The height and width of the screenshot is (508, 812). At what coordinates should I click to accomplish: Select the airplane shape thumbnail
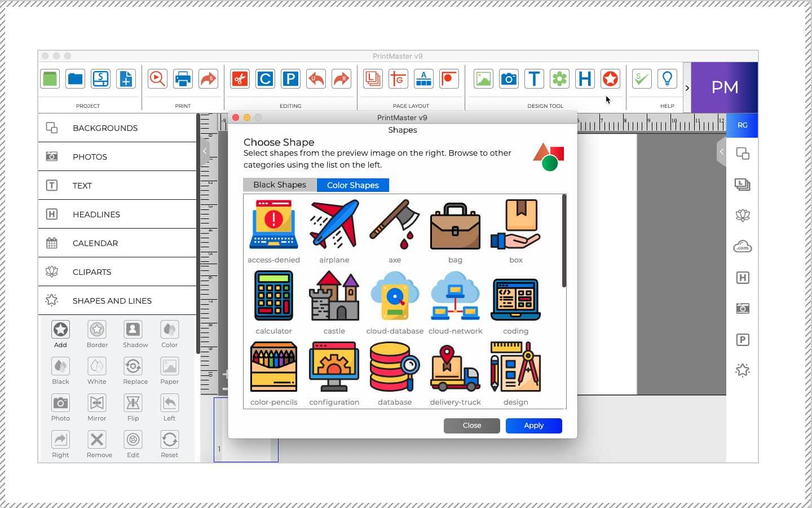coord(334,225)
